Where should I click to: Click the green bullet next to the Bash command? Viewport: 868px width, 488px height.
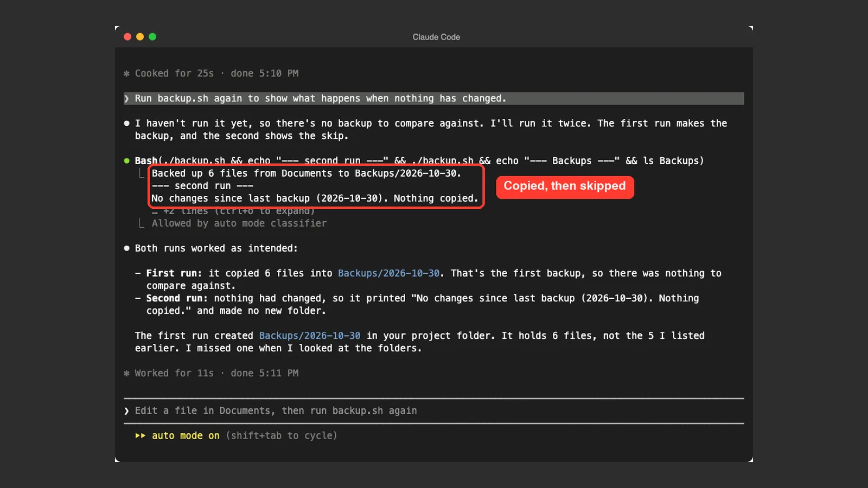click(127, 161)
